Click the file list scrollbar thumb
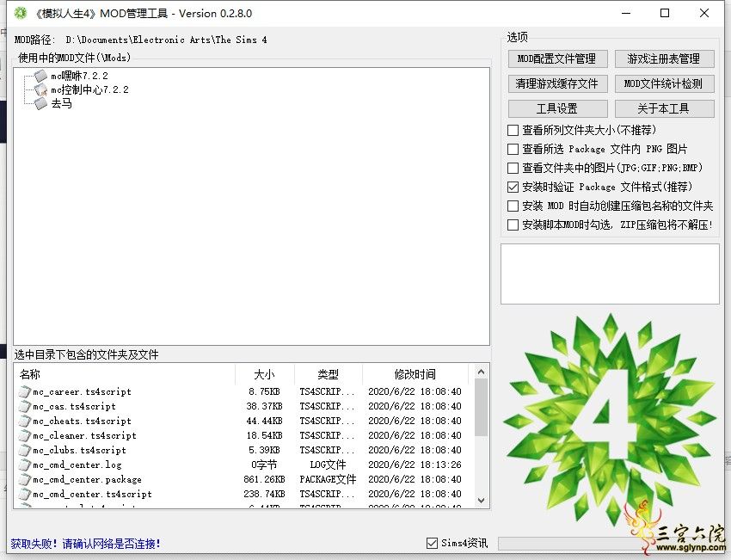This screenshot has width=731, height=560. click(482, 408)
